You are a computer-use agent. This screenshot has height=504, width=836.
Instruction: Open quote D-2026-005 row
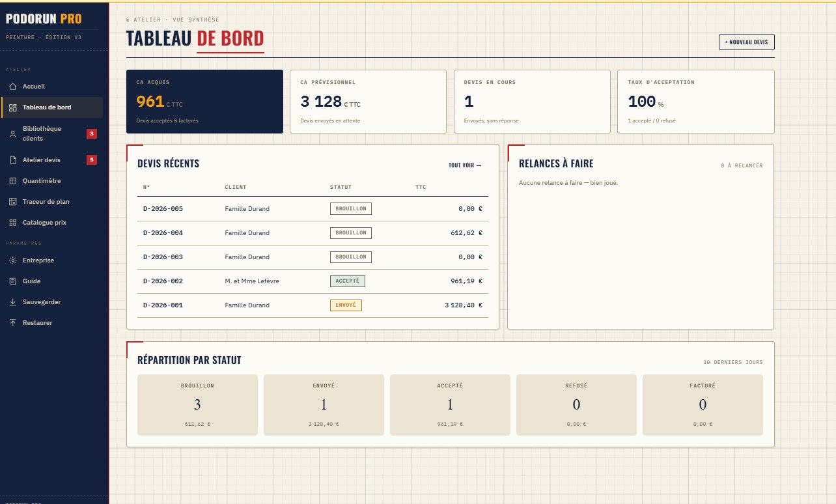click(313, 209)
